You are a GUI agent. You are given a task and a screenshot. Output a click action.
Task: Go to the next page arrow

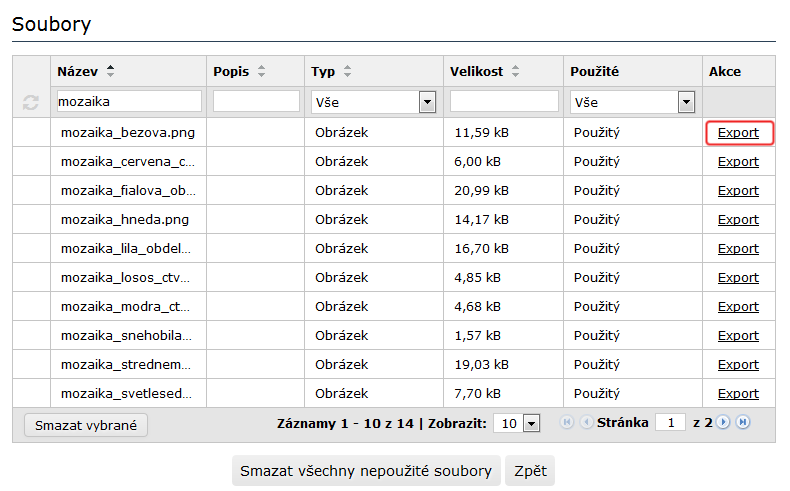724,423
